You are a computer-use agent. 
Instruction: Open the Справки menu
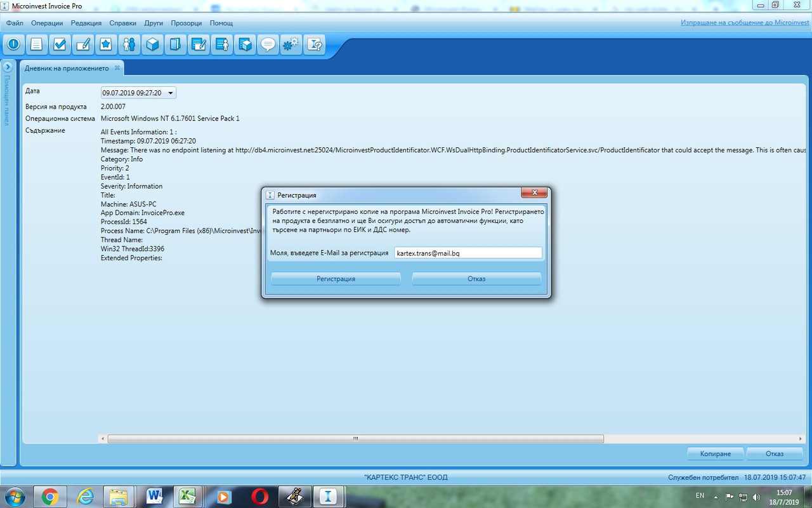click(123, 23)
